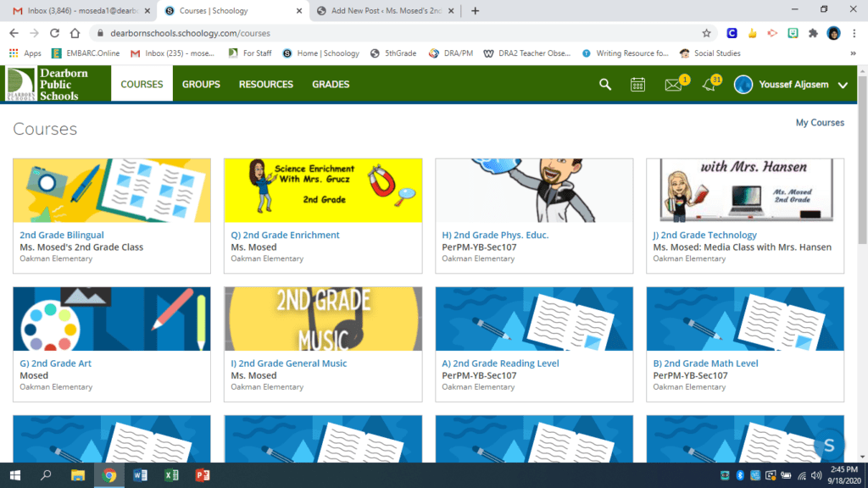Go to the browser home page
Image resolution: width=868 pixels, height=488 pixels.
(75, 33)
